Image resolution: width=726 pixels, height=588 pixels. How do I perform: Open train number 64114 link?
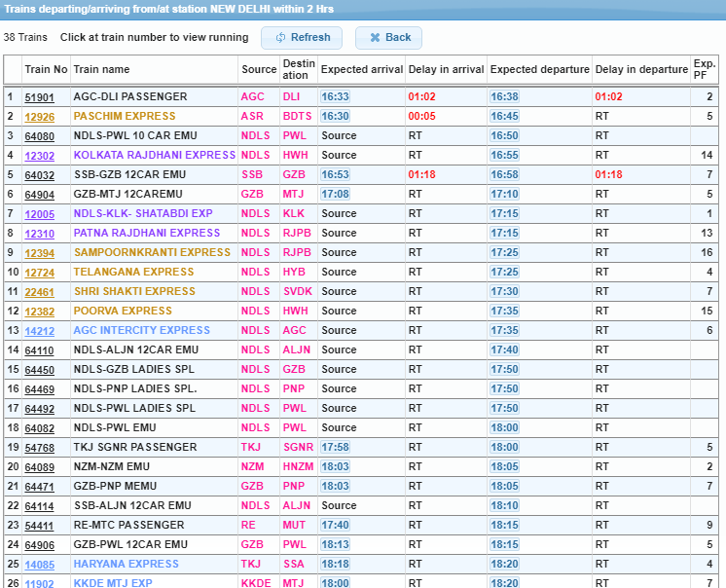point(39,506)
